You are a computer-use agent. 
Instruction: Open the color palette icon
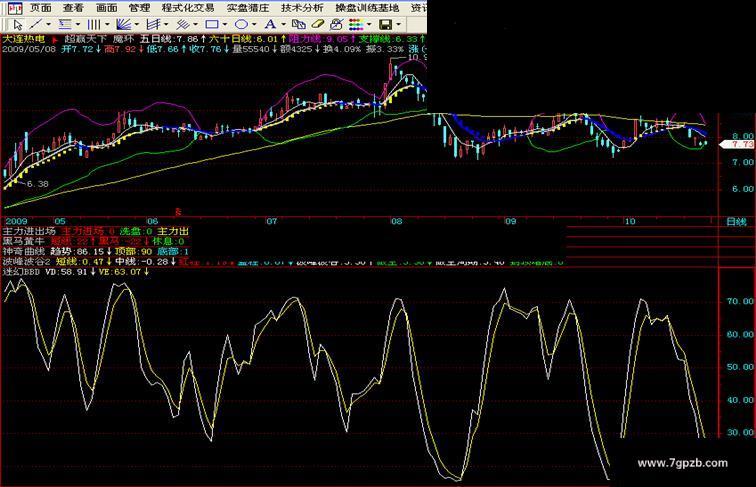(356, 24)
